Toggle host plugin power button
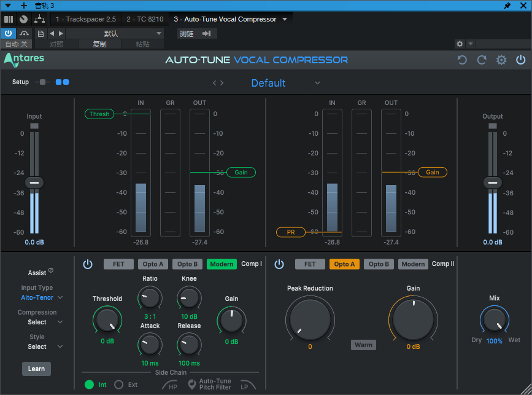 [8, 33]
